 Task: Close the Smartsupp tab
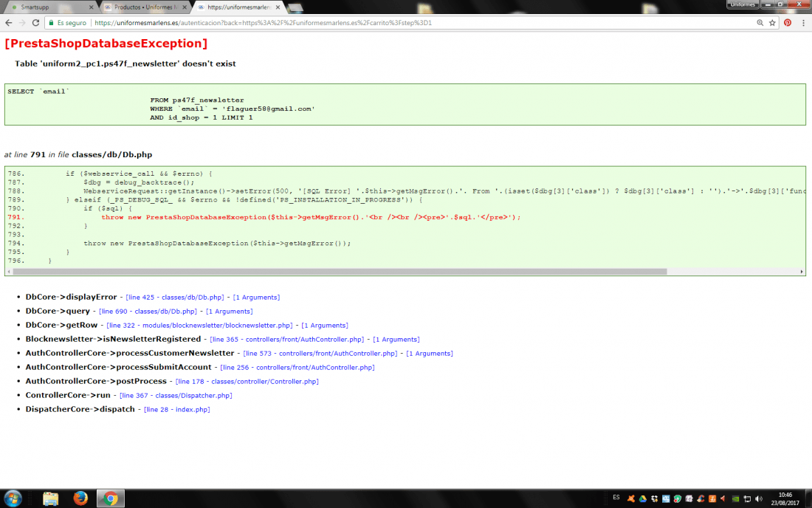pyautogui.click(x=91, y=7)
